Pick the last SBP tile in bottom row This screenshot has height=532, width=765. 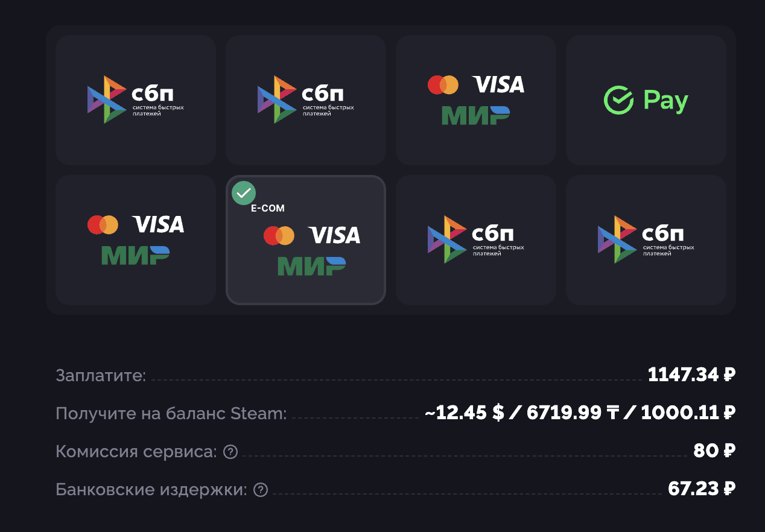pyautogui.click(x=646, y=240)
